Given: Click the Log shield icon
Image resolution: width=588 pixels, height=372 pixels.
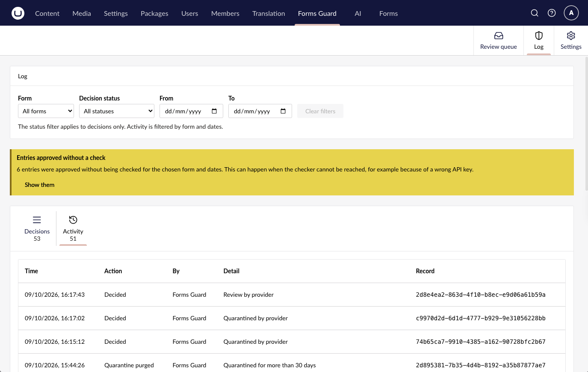Looking at the screenshot, I should (539, 35).
